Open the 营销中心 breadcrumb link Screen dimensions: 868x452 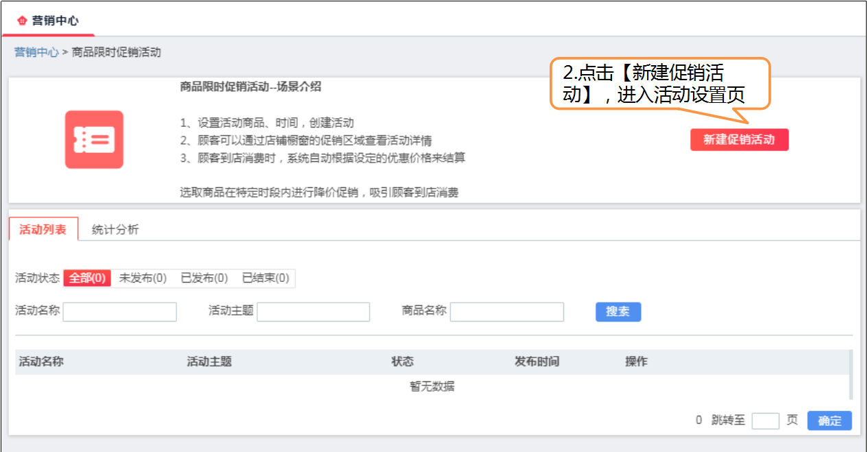(35, 52)
